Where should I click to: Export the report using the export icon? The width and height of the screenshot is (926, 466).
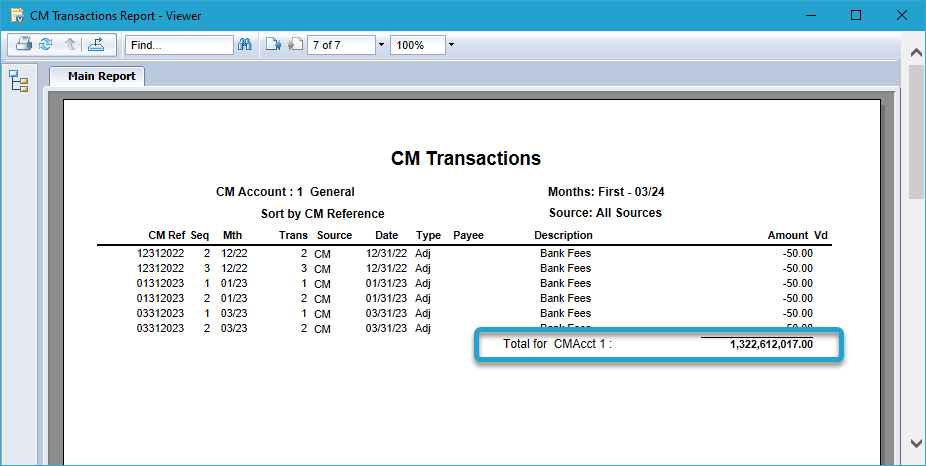point(96,44)
